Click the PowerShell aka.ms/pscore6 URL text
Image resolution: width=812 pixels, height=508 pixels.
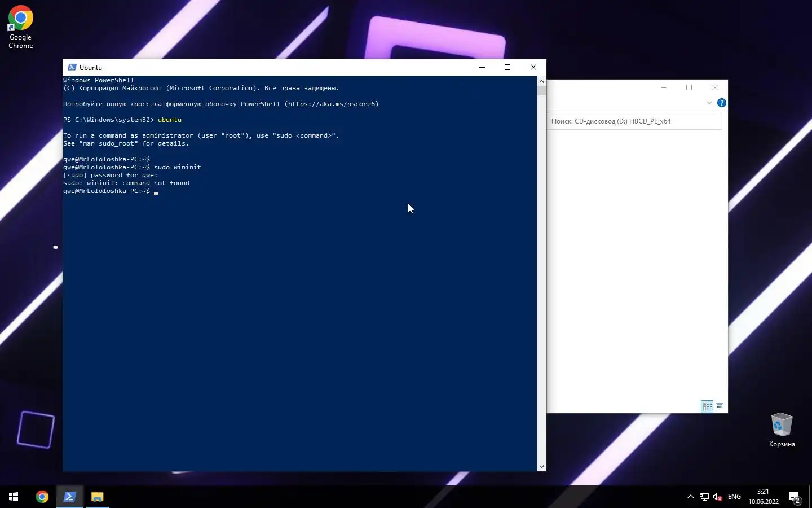pos(332,104)
